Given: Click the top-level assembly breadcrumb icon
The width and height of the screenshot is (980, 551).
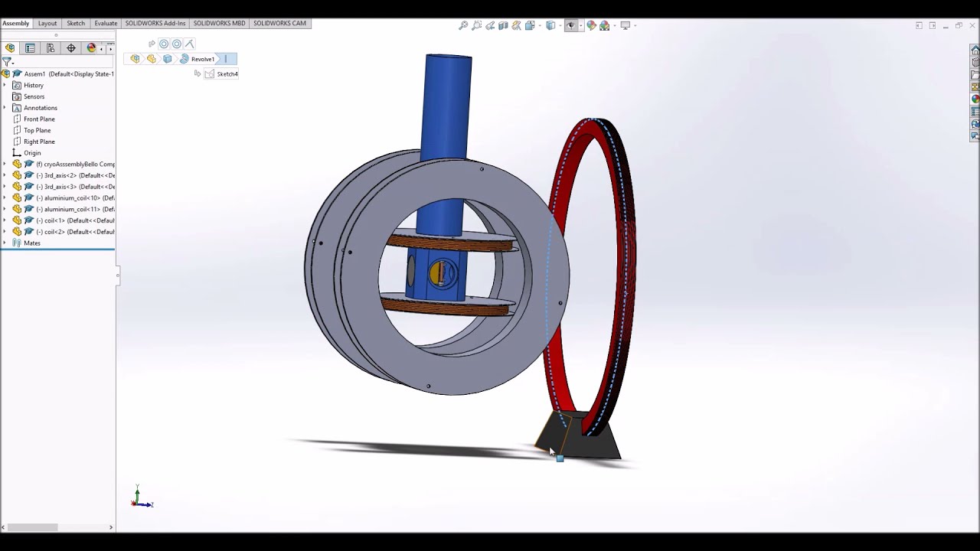Looking at the screenshot, I should [136, 59].
